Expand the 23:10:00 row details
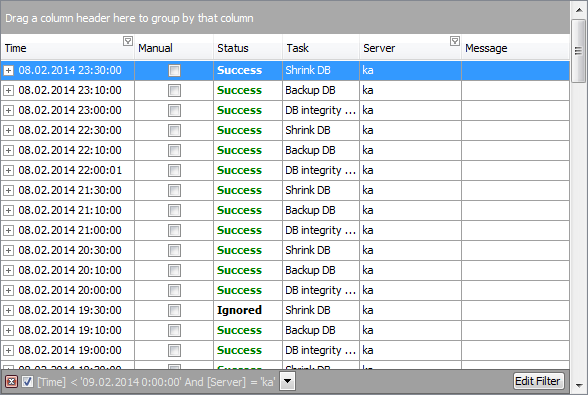588x395 pixels. point(8,90)
